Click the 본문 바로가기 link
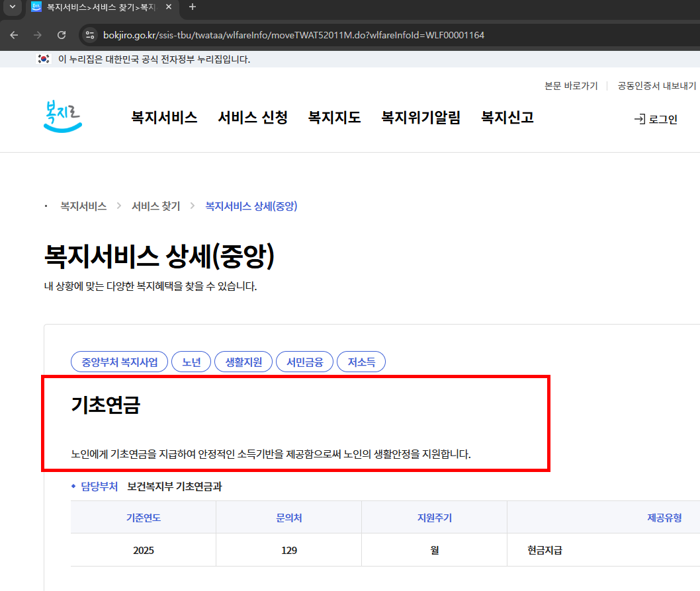The image size is (700, 591). pyautogui.click(x=570, y=86)
